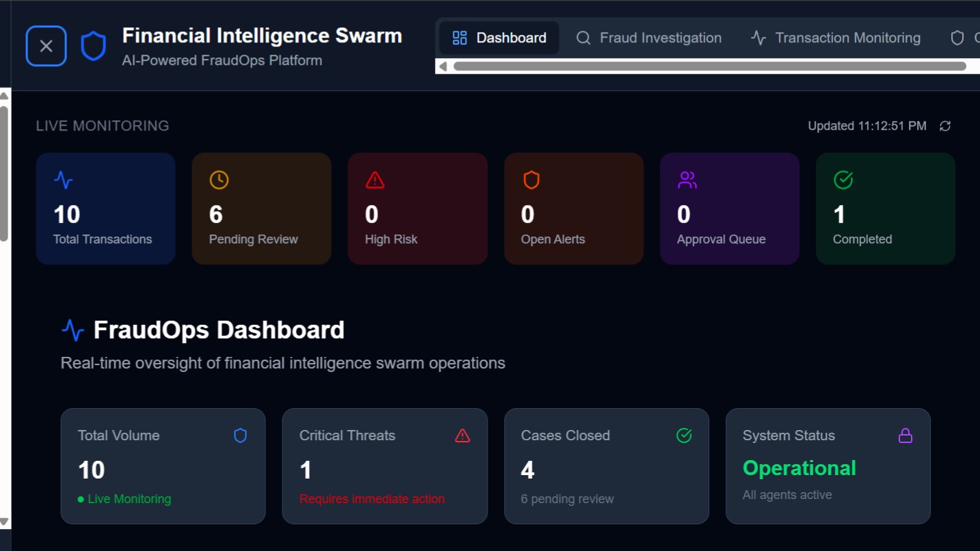Click the orange shield on Open Alerts card
Image resolution: width=980 pixels, height=551 pixels.
531,180
